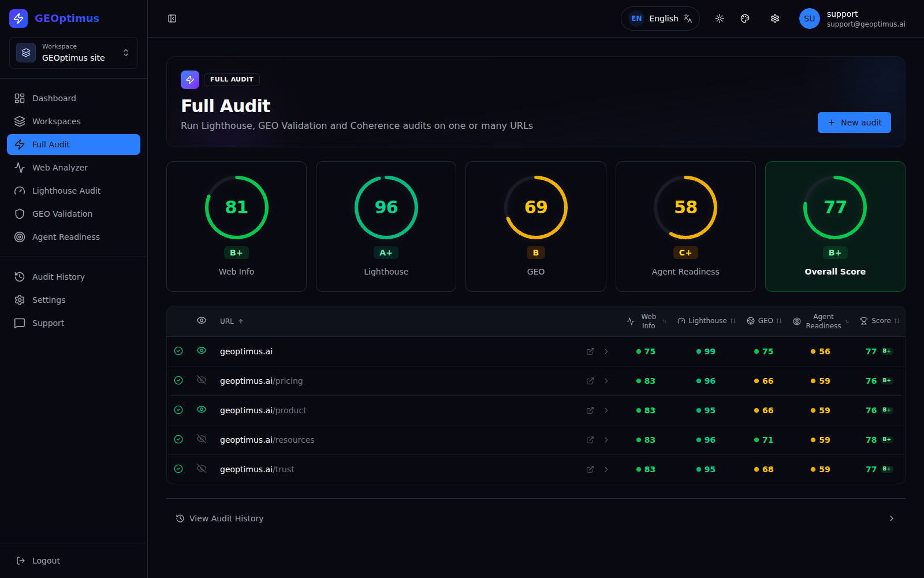Click the Full Audit lightning badge icon

point(190,80)
